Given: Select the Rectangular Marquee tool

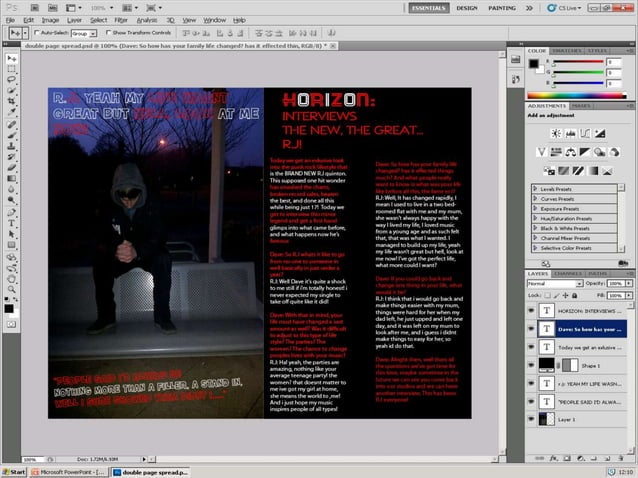Looking at the screenshot, I should coord(11,69).
